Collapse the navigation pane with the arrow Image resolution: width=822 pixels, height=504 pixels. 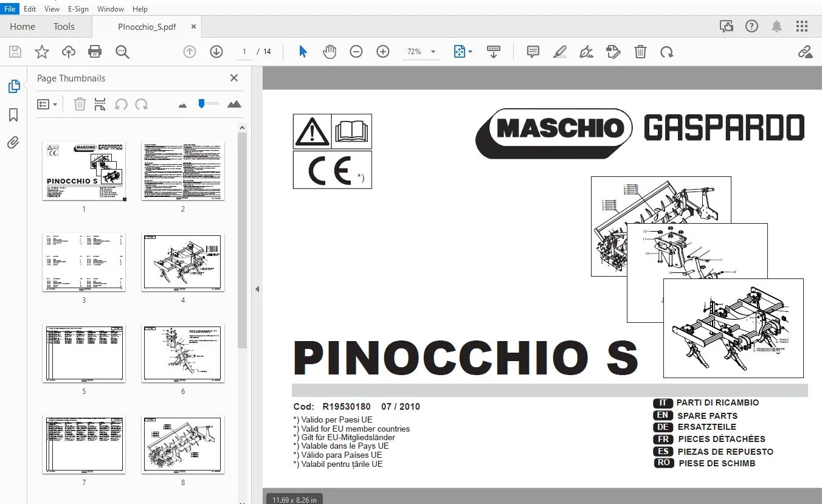coord(257,289)
